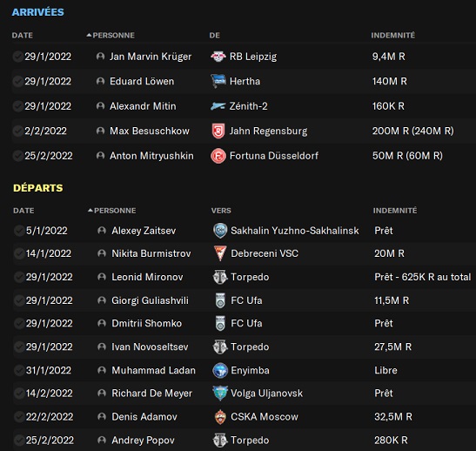Open the Debreceni VSC club page
This screenshot has height=451, width=476.
pos(265,253)
